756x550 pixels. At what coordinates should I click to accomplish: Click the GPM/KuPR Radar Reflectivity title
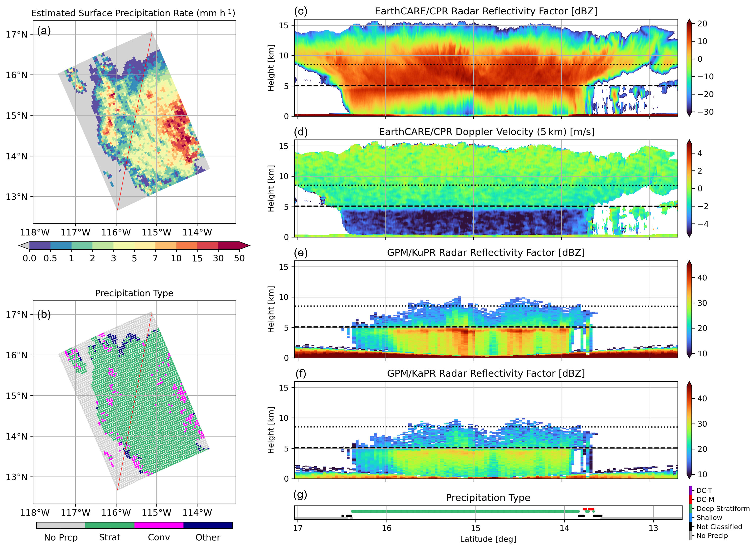(486, 253)
